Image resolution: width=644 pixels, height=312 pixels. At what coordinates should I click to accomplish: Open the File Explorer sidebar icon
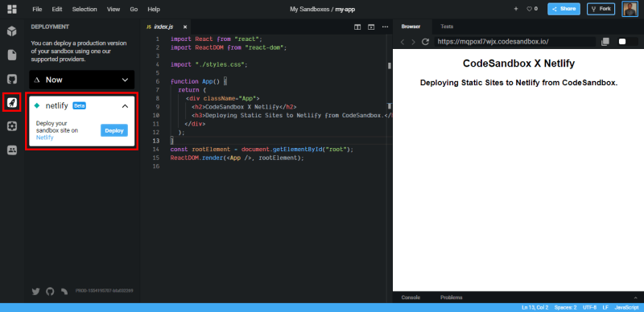[12, 55]
